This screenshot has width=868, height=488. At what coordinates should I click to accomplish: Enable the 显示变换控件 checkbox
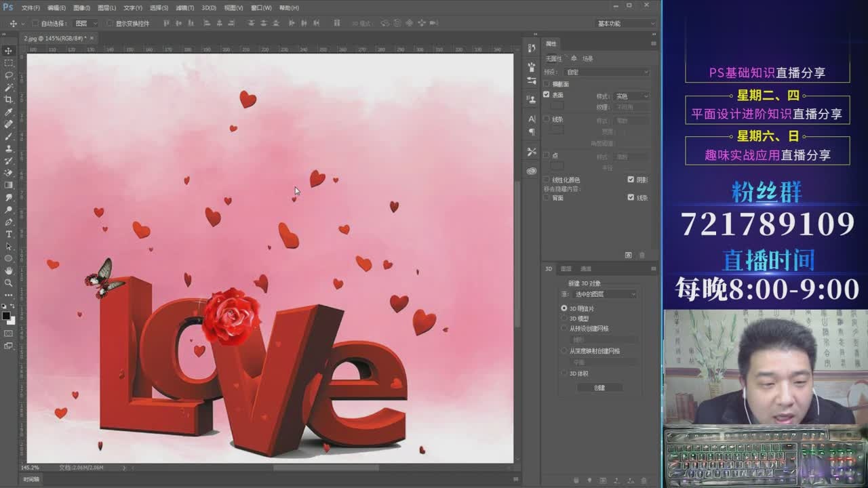[110, 23]
